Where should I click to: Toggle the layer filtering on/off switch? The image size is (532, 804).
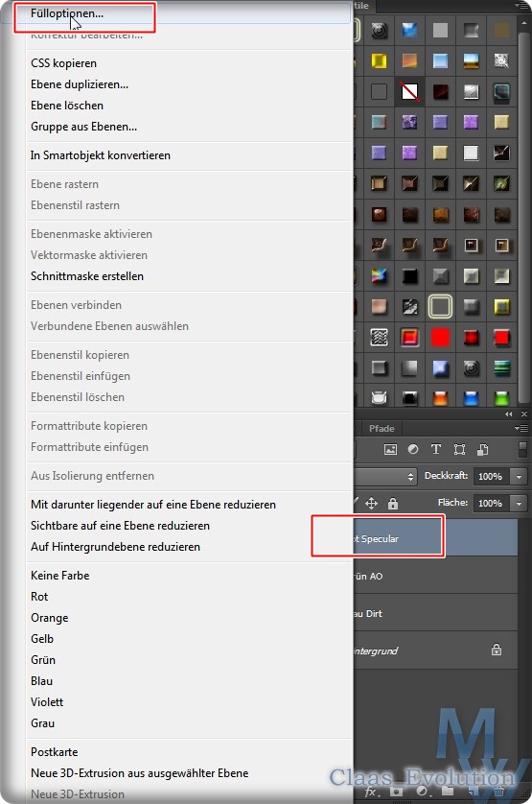point(522,450)
